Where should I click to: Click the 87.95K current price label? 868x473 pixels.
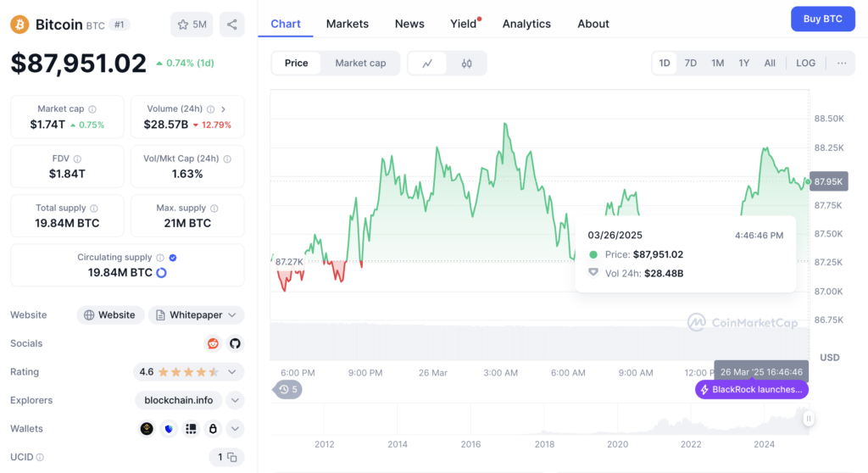829,181
